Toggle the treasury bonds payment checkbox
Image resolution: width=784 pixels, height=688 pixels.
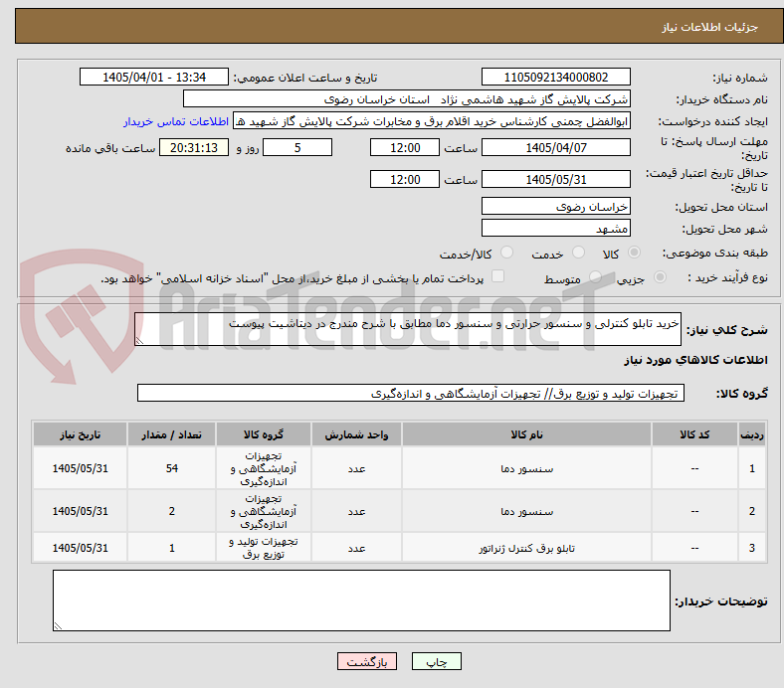497,276
